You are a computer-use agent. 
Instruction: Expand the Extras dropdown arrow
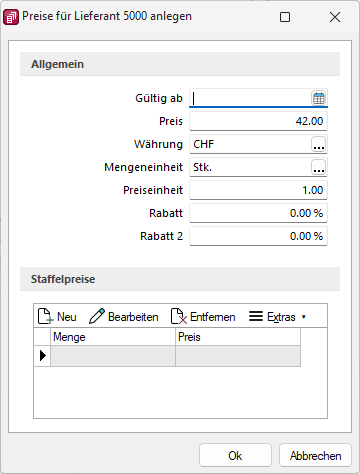pos(304,317)
